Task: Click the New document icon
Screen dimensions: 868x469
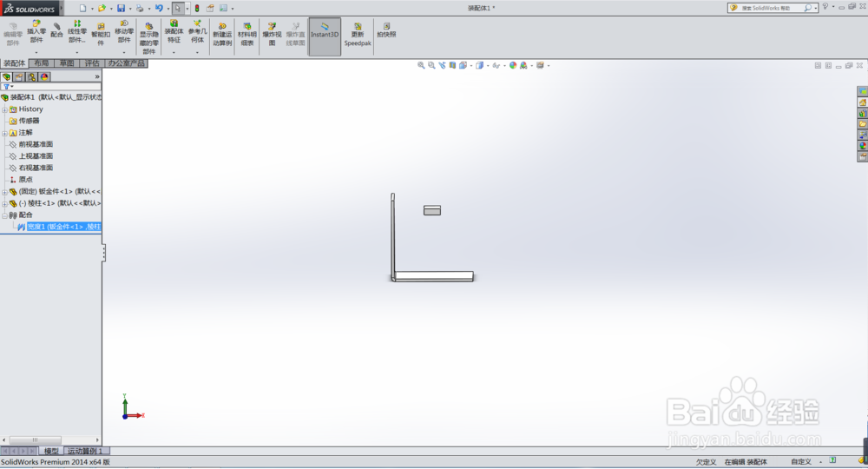Action: click(83, 9)
